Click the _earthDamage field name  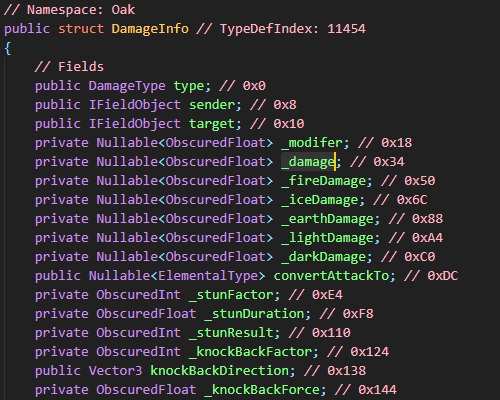tap(327, 219)
